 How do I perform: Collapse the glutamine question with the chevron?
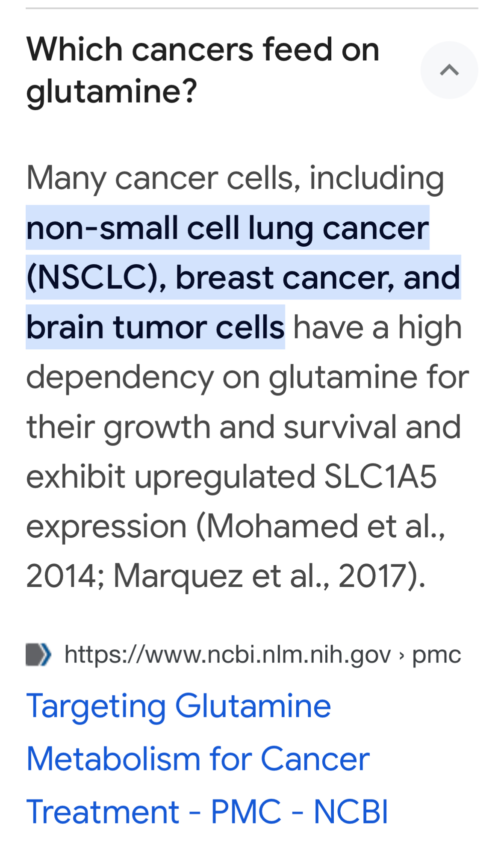[x=449, y=70]
